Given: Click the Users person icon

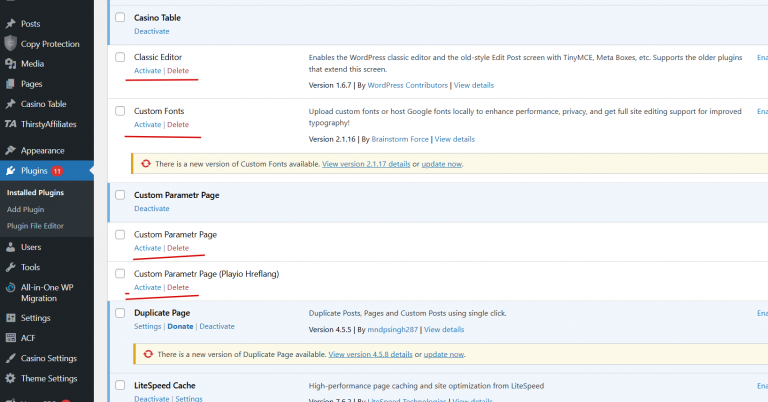Looking at the screenshot, I should point(10,247).
